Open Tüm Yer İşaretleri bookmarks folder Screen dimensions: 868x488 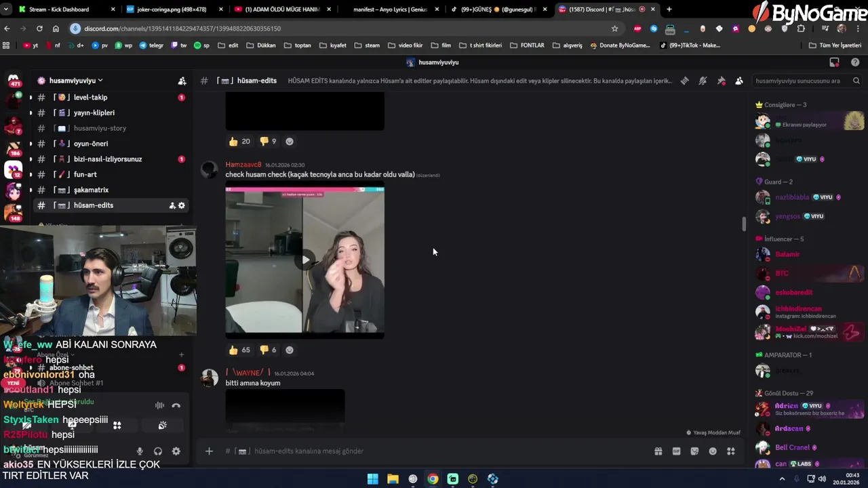tap(835, 45)
